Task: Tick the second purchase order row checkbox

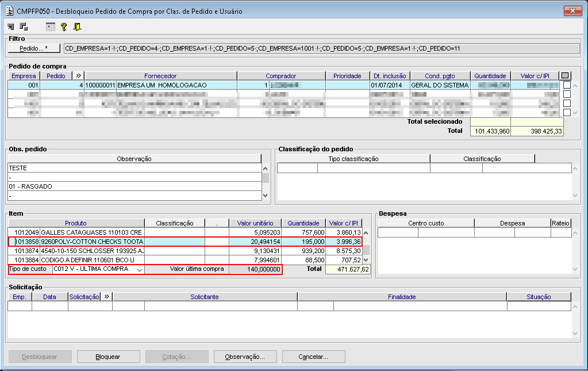Action: 567,94
